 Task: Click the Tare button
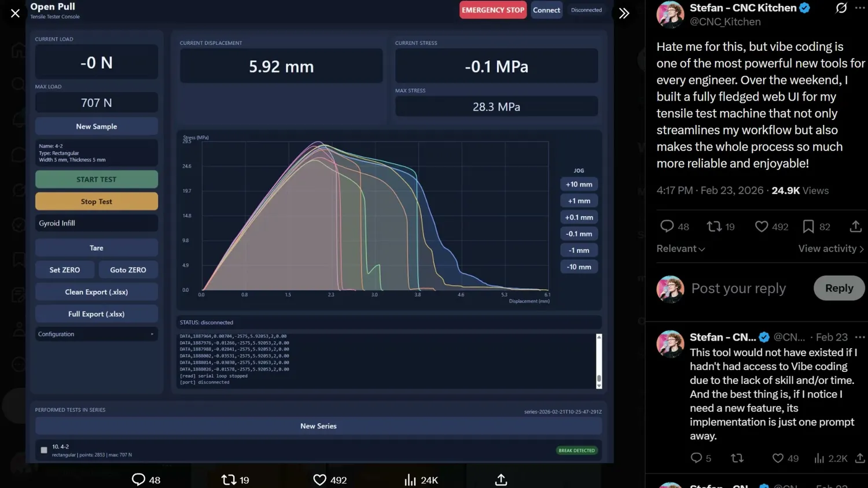click(97, 247)
